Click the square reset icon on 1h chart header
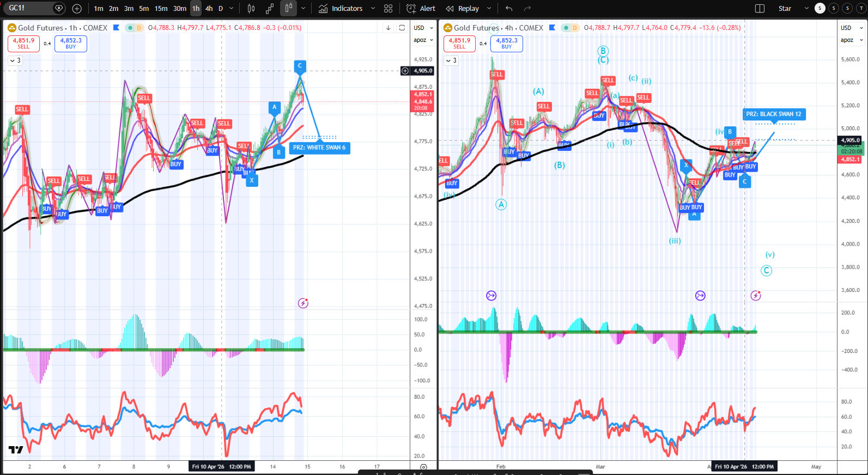The image size is (868, 475). point(402,28)
